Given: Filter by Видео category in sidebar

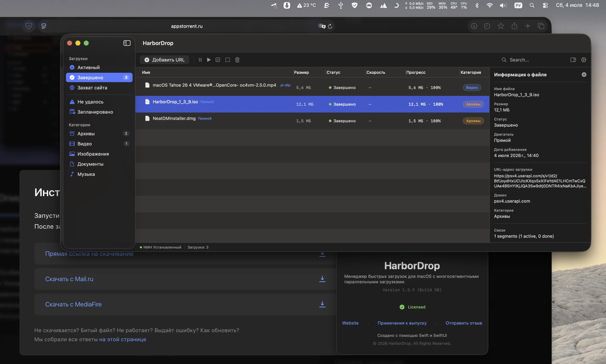Looking at the screenshot, I should click(99, 144).
